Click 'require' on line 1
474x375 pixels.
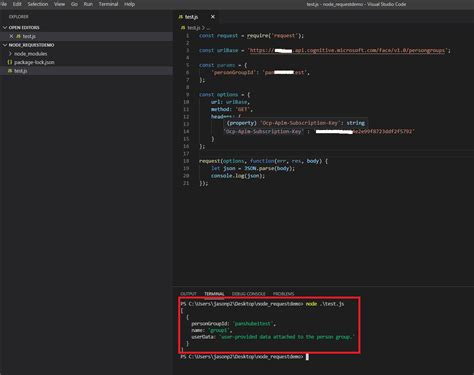point(258,36)
